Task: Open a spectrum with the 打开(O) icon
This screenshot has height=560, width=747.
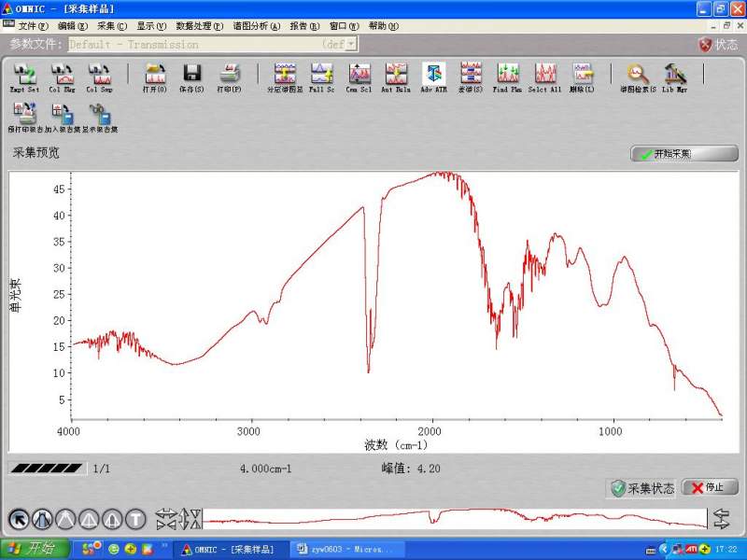Action: [x=155, y=77]
